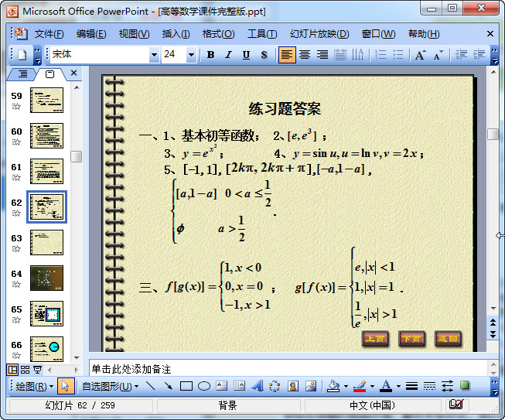This screenshot has height=420, width=505.
Task: Click the New document icon
Action: point(22,55)
